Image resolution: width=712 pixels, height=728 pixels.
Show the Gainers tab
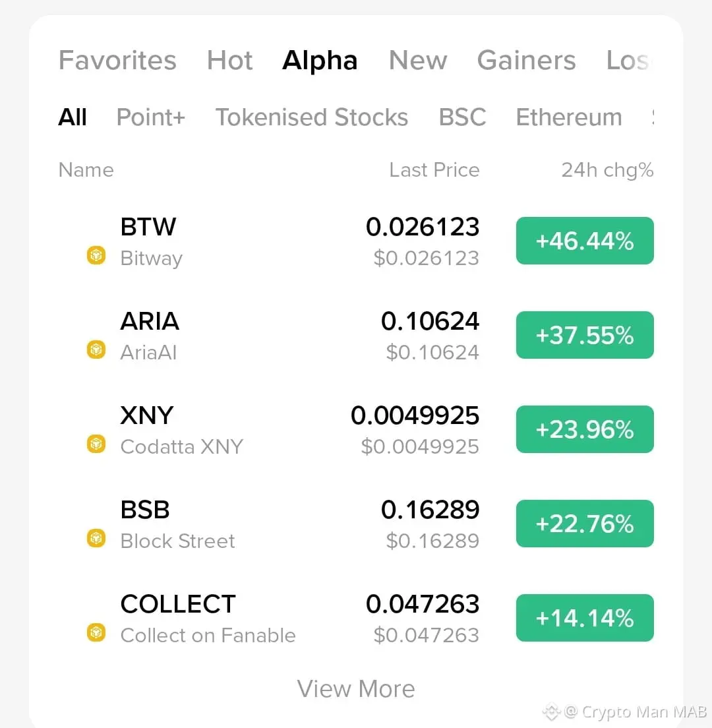(526, 61)
